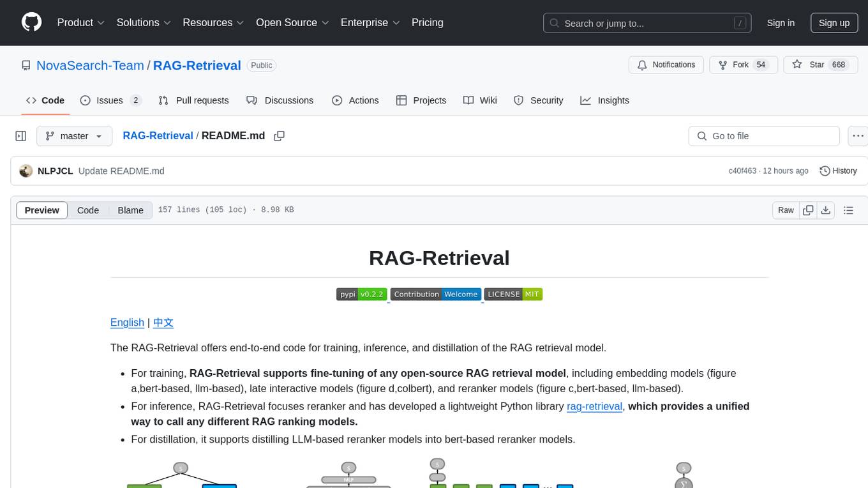868x488 pixels.
Task: Switch to the Issues tab
Action: click(x=110, y=100)
